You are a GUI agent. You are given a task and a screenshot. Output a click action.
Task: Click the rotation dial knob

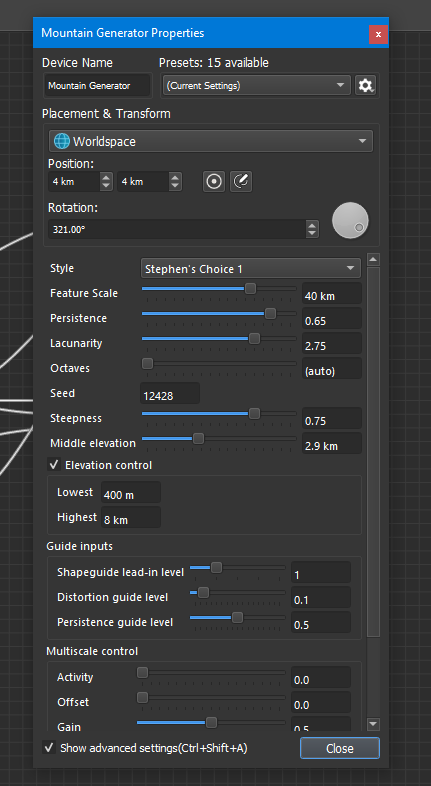(350, 221)
